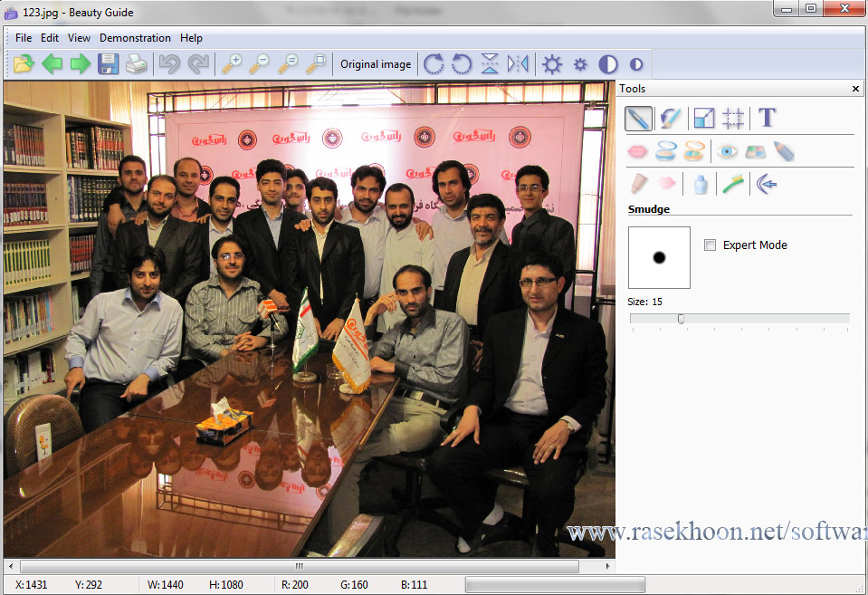Undo the last edit in the toolbar
868x595 pixels.
click(170, 63)
